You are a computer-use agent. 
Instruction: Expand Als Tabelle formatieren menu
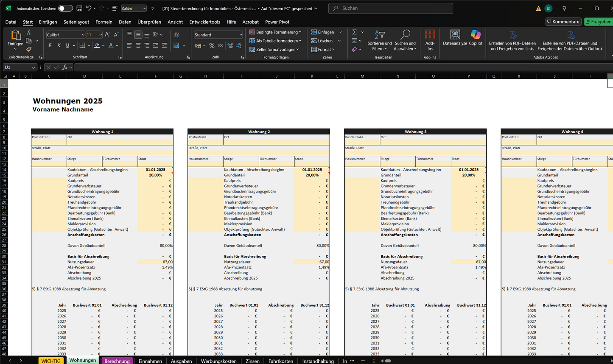(x=275, y=41)
